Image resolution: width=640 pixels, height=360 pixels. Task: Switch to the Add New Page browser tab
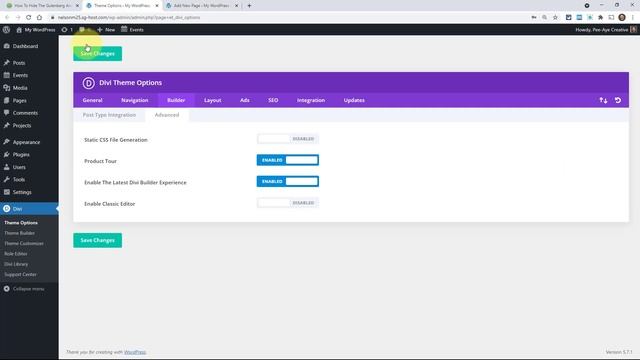pyautogui.click(x=201, y=6)
